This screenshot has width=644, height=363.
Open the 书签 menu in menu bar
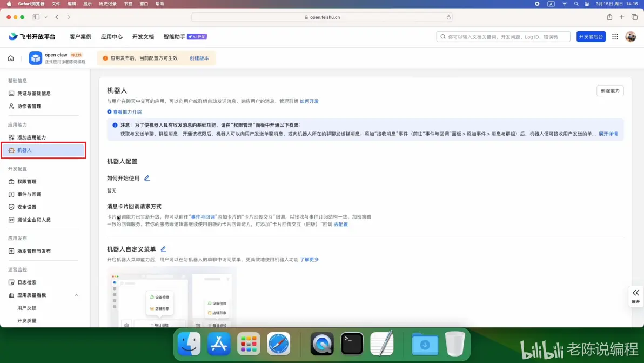point(128,4)
